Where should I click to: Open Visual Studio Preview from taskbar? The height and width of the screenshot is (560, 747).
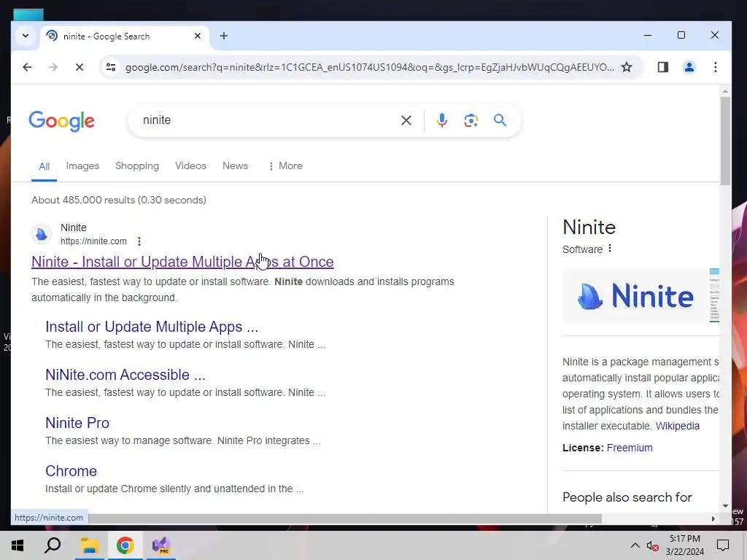[x=161, y=545]
